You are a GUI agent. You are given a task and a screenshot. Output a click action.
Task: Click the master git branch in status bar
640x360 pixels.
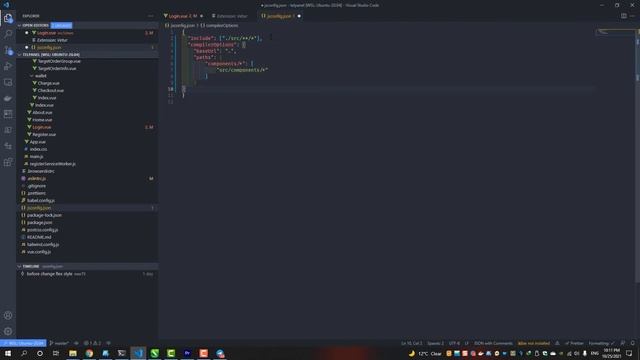click(60, 343)
